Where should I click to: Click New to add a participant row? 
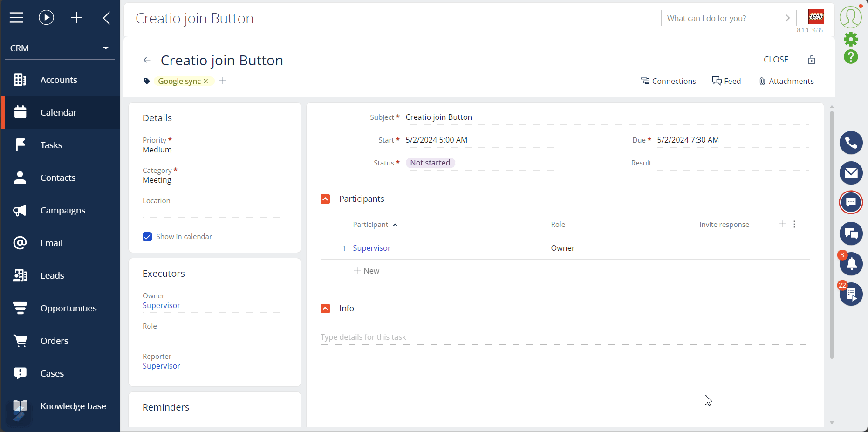[x=366, y=271]
